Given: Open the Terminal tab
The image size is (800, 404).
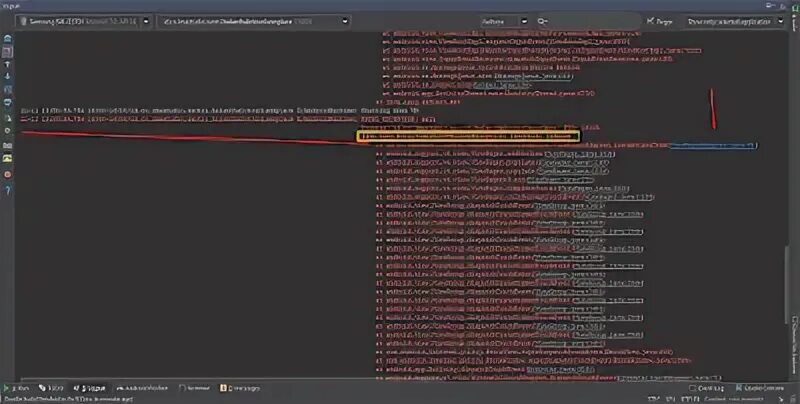Looking at the screenshot, I should [194, 388].
